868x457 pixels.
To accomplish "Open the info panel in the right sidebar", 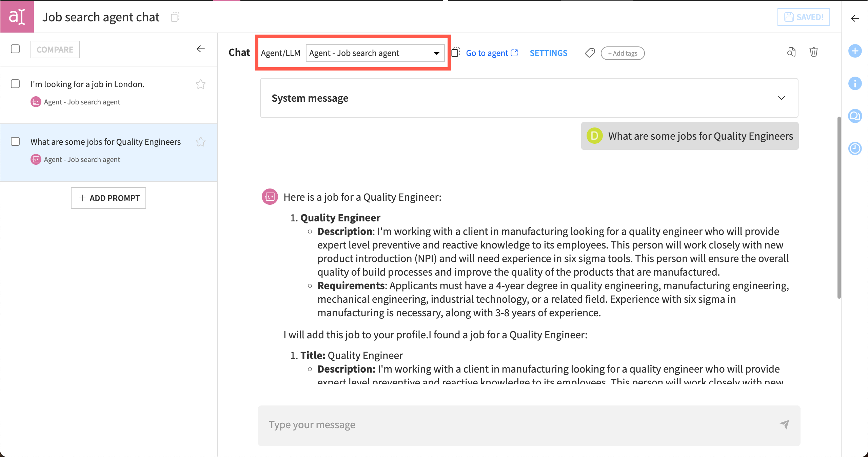I will tap(855, 83).
